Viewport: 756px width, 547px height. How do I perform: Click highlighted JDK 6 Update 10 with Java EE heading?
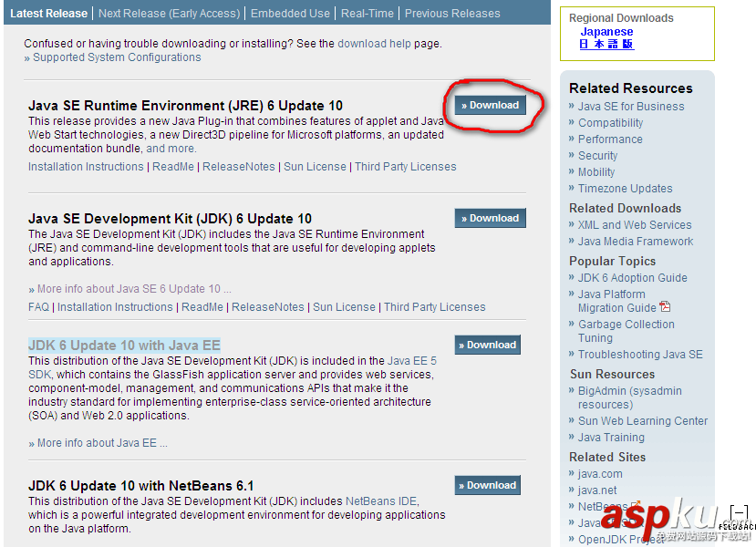tap(124, 346)
